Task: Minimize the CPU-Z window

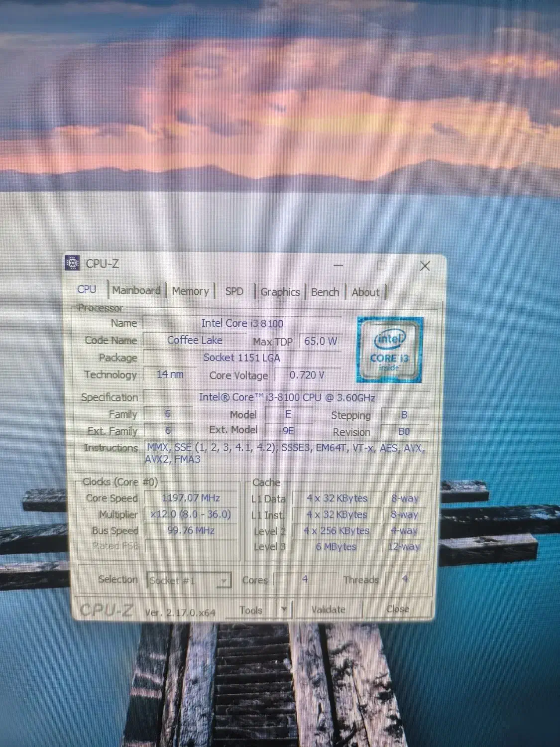Action: point(338,265)
